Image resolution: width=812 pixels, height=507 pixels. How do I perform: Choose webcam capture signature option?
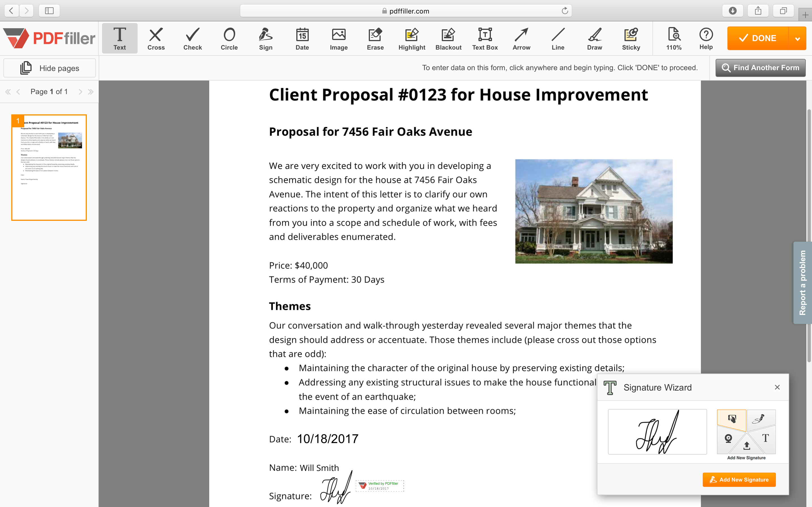(x=728, y=439)
